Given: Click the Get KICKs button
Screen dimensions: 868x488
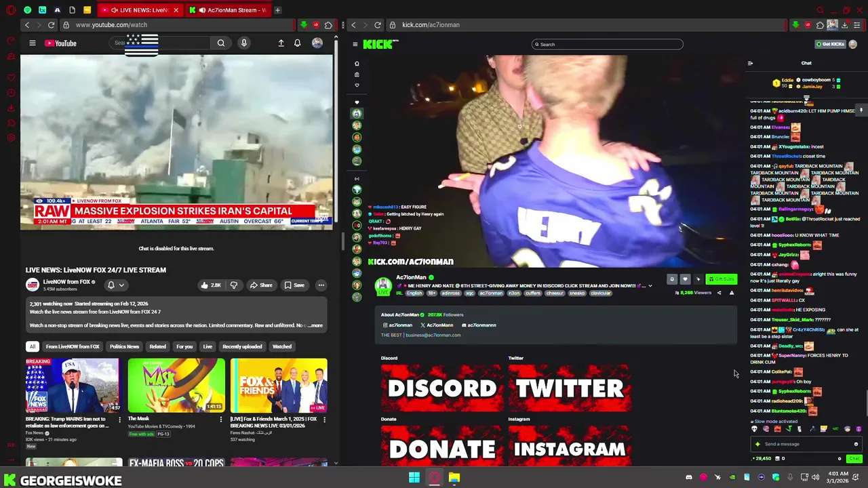Looking at the screenshot, I should click(829, 44).
